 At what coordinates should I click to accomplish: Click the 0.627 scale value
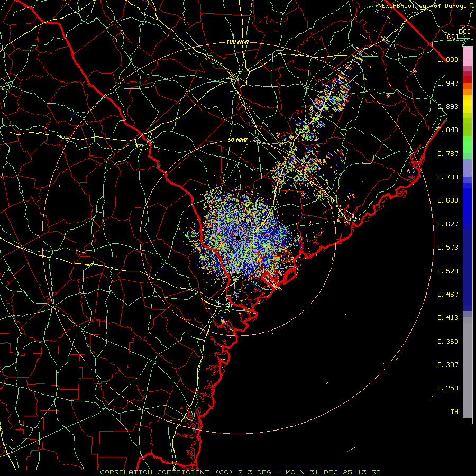click(448, 224)
